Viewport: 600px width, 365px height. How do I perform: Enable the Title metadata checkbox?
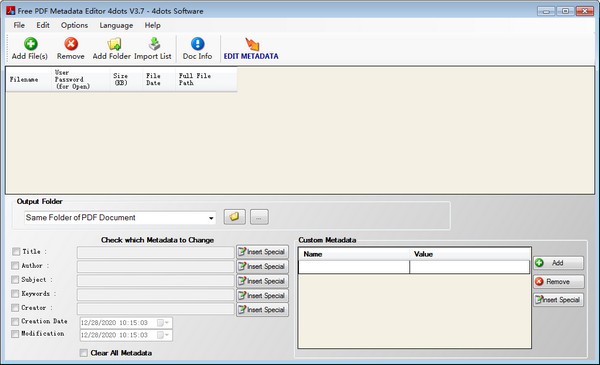[16, 251]
